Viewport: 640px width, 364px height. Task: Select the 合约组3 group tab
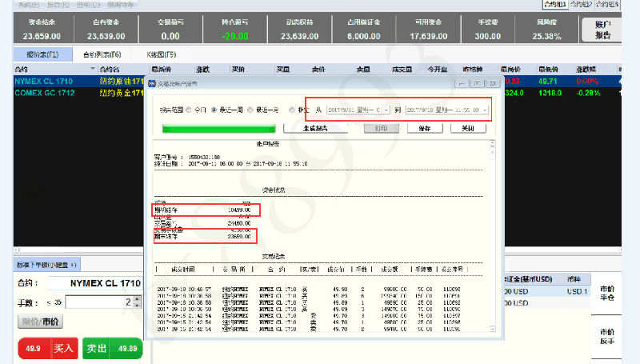click(607, 5)
